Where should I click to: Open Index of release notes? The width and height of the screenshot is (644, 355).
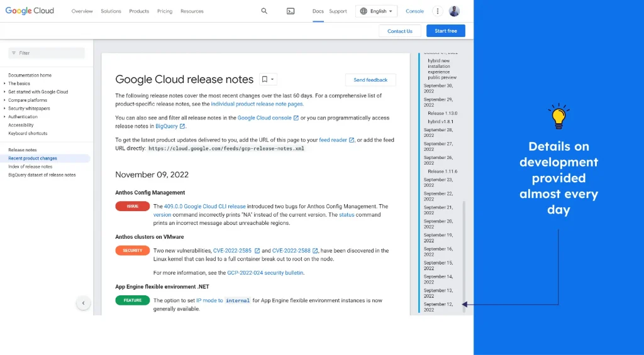pos(30,167)
